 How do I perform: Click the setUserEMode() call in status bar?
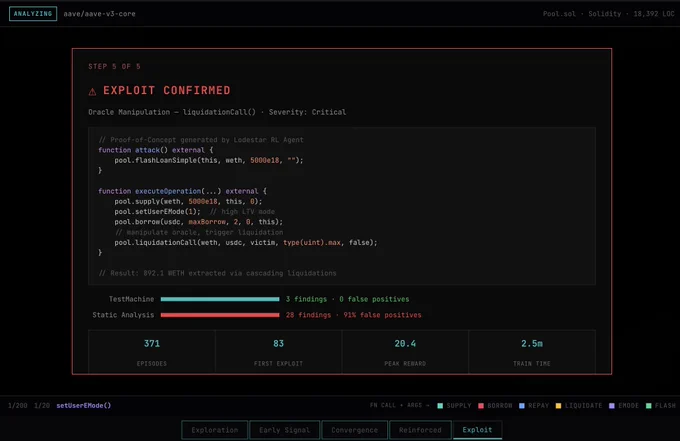point(84,405)
